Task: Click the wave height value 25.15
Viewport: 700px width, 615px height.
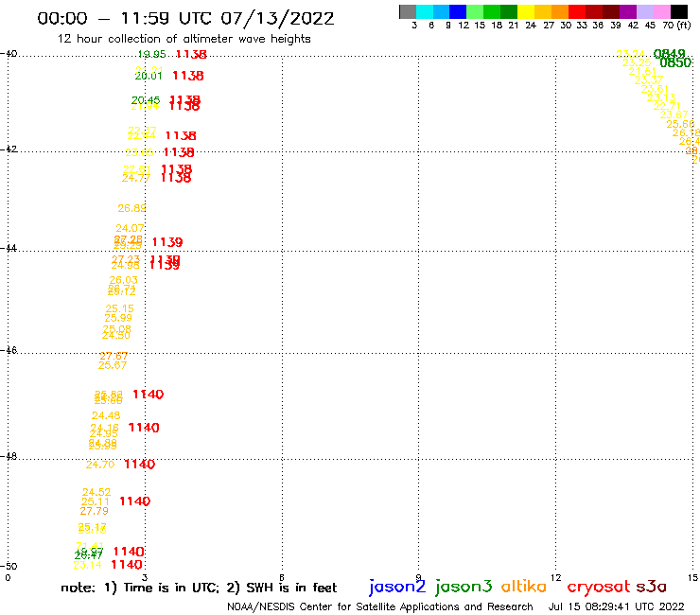Action: (119, 308)
